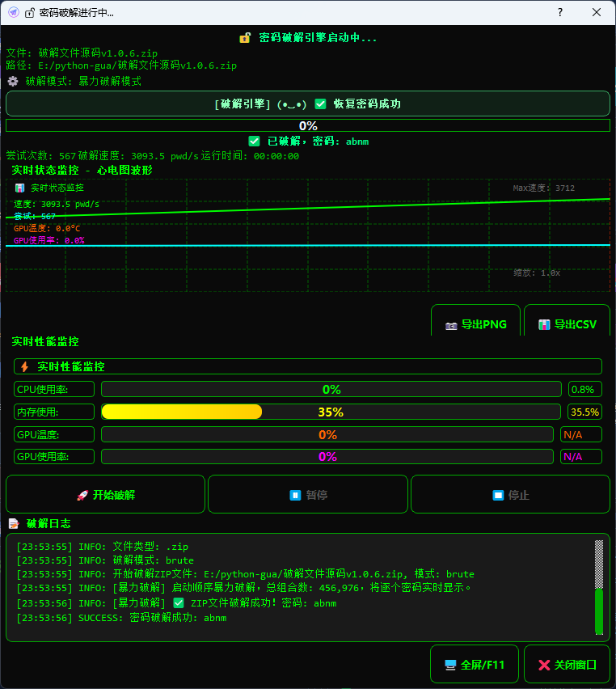Screen dimensions: 616x689
Task: Click the 实时状态监控 - 心电图波形 heading
Action: pos(82,171)
